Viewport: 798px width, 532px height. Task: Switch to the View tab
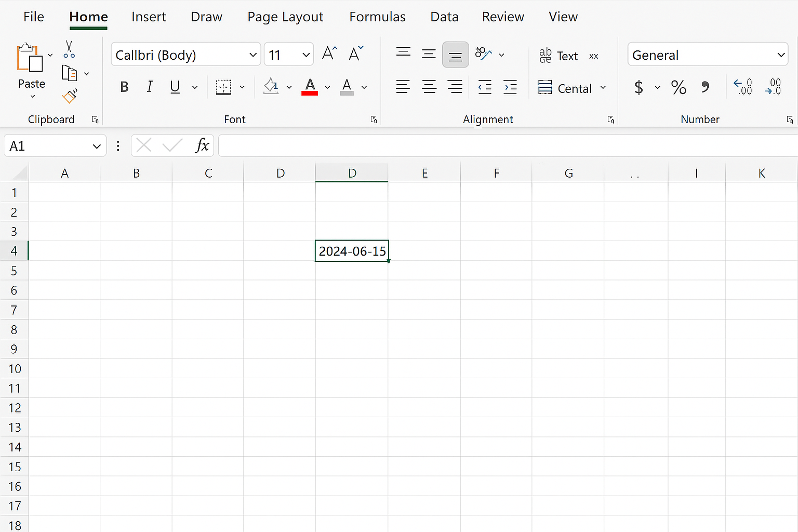(563, 17)
